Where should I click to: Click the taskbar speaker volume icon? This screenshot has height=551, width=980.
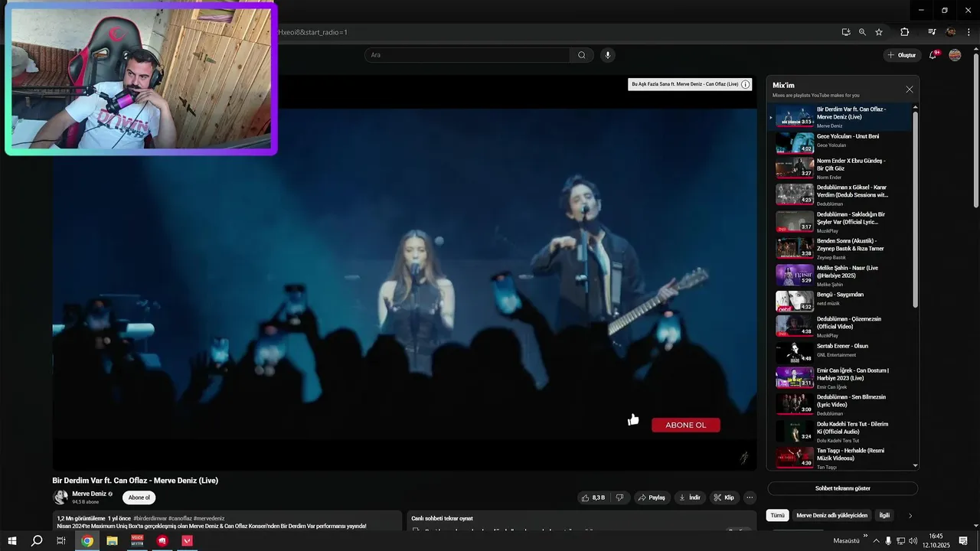pos(913,541)
